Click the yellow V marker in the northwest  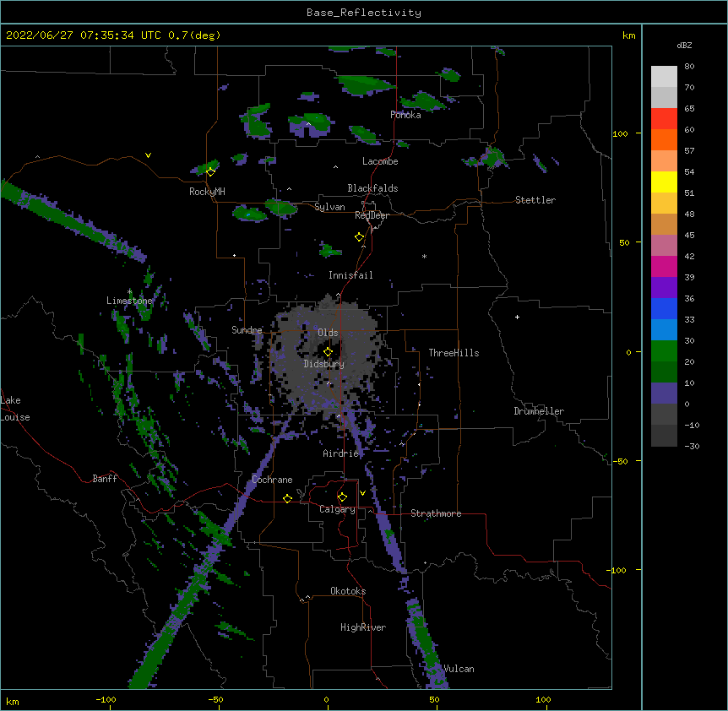[148, 155]
